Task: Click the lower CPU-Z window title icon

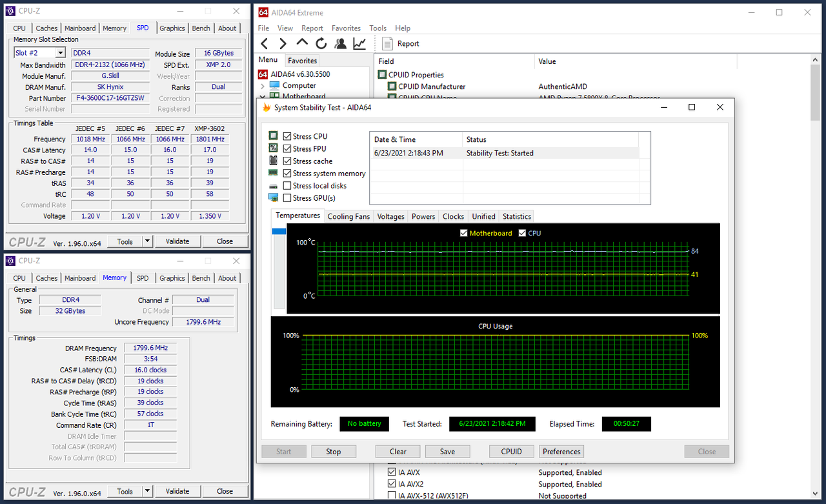Action: (10, 261)
